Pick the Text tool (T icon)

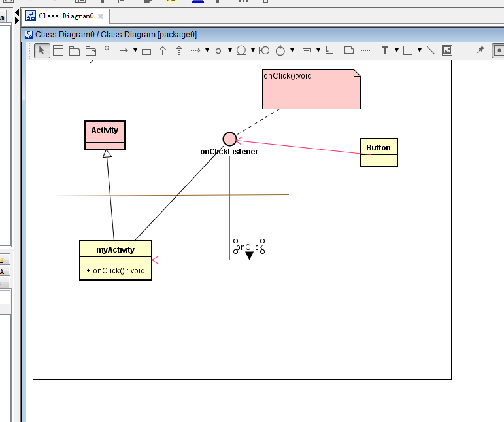tap(385, 50)
